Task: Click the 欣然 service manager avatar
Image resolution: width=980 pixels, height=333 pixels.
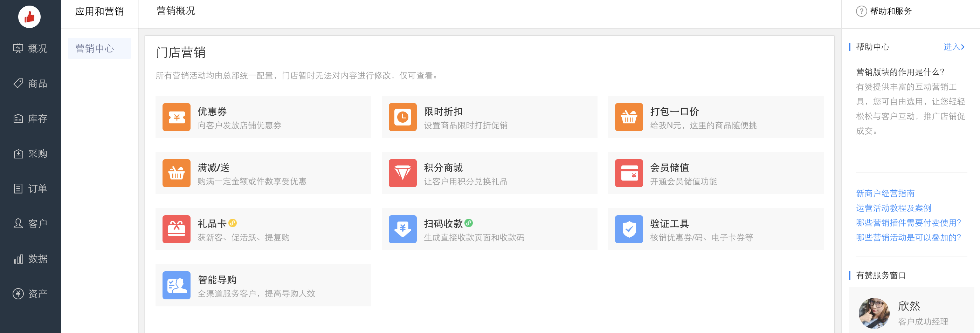Action: [874, 313]
